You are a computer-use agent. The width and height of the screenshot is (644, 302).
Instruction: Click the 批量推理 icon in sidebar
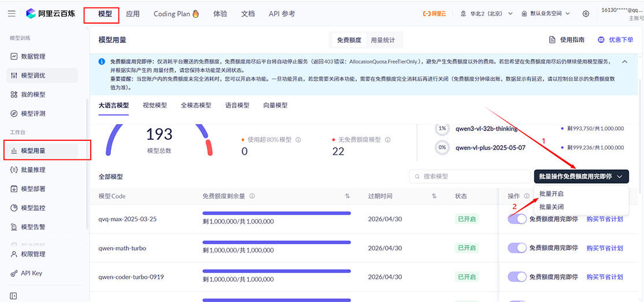[14, 170]
